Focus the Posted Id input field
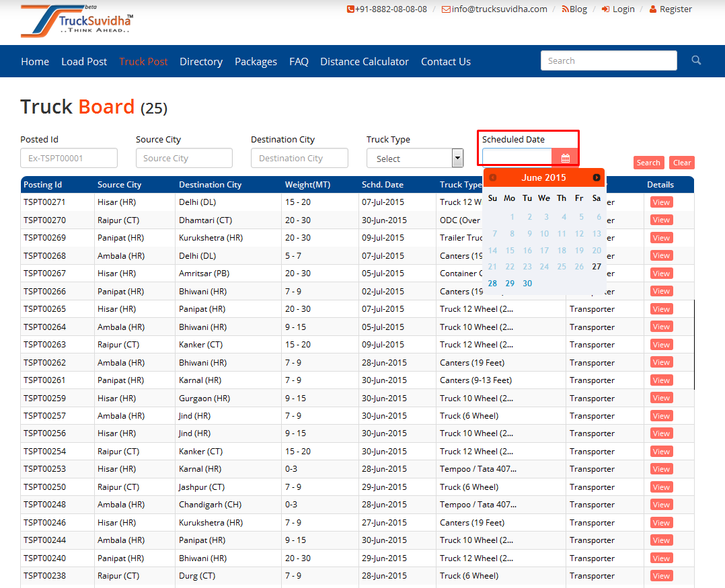725x588 pixels. [69, 159]
